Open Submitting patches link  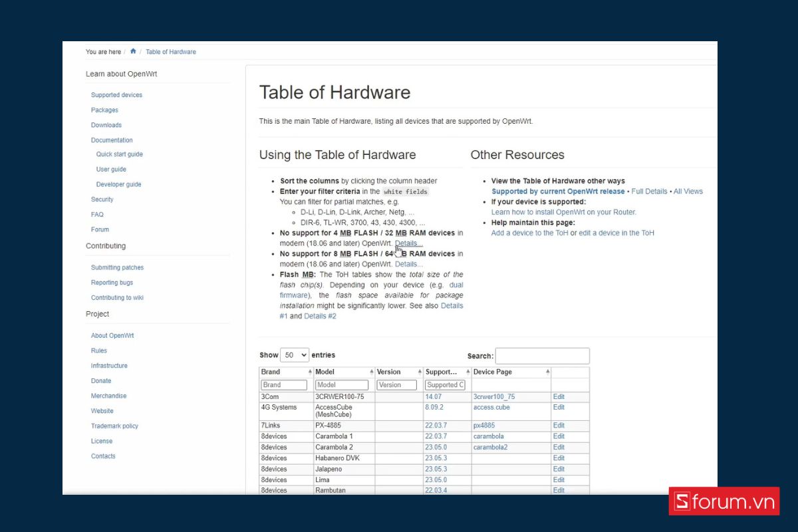pyautogui.click(x=117, y=267)
